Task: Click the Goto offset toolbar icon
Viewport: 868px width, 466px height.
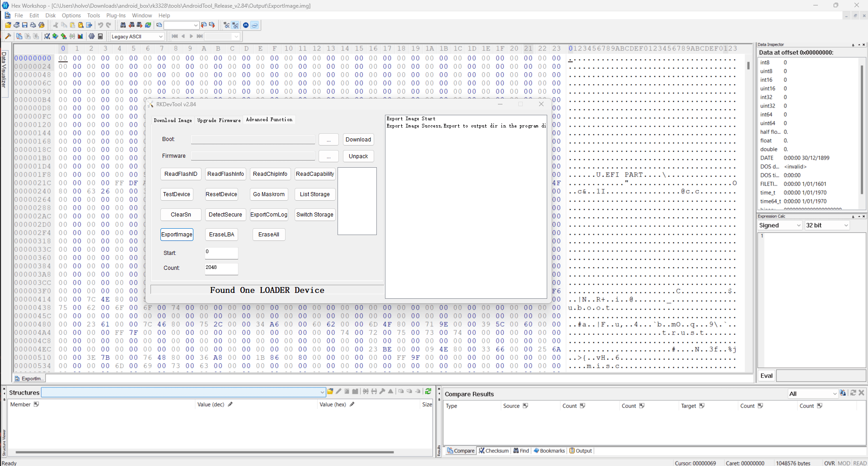Action: pyautogui.click(x=159, y=25)
